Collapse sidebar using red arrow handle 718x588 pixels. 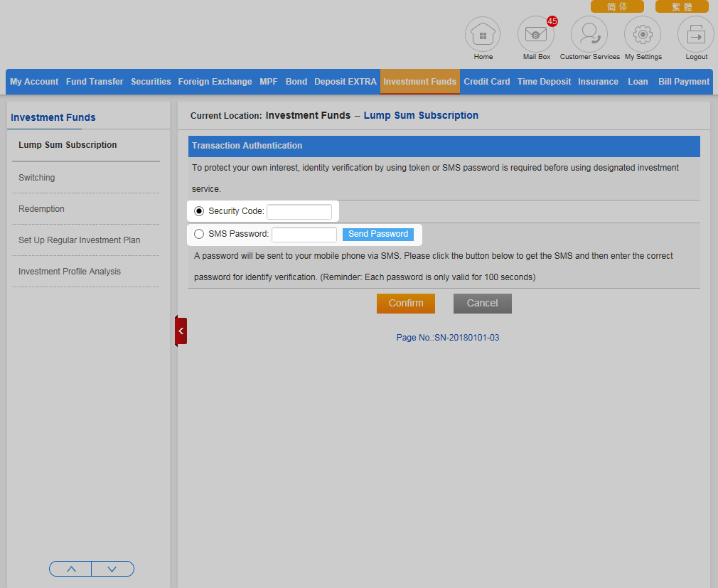[x=181, y=331]
